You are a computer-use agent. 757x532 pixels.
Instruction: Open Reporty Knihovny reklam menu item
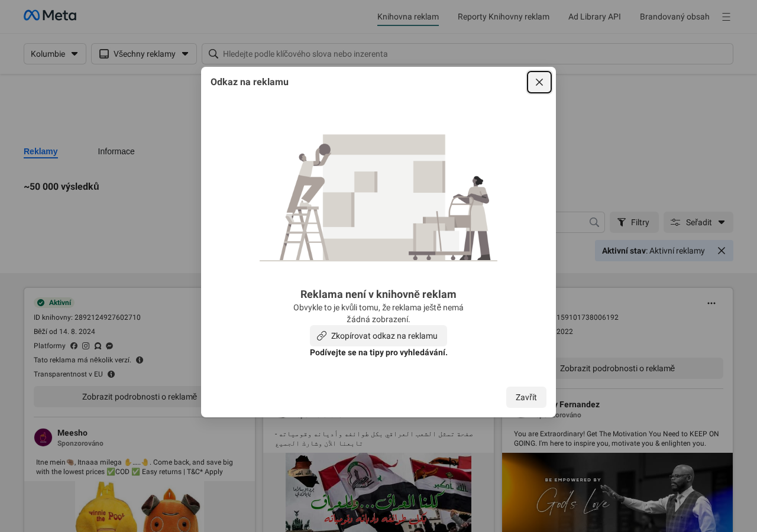503,17
